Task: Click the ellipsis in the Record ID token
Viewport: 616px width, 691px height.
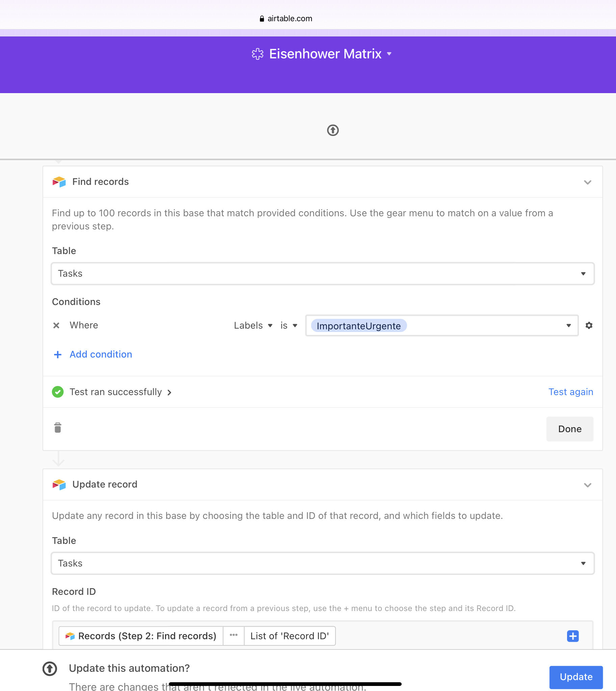Action: 234,636
